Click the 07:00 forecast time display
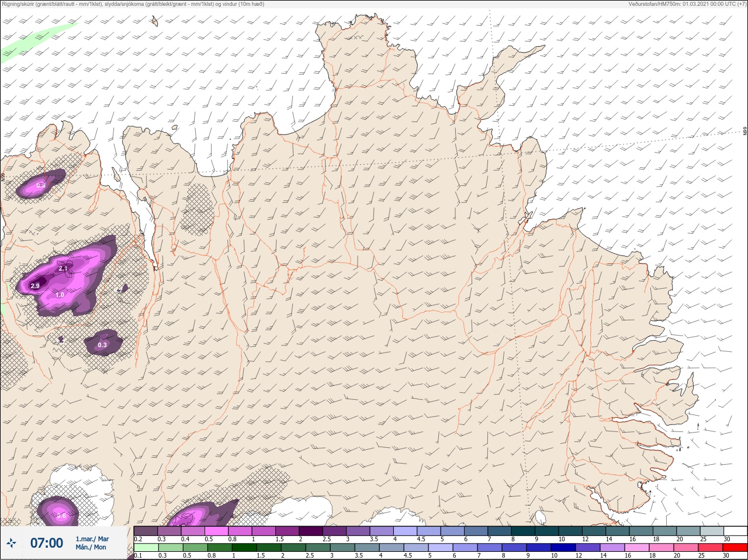 [x=47, y=543]
